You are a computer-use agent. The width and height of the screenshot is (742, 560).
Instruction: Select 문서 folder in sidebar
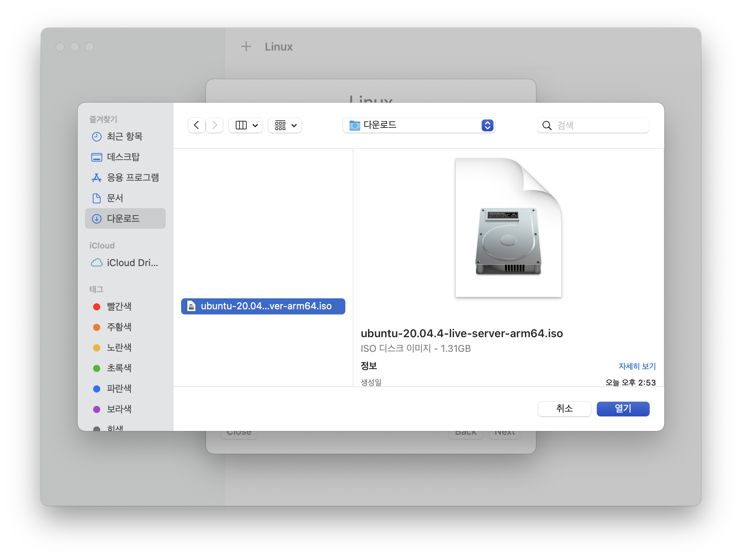(x=115, y=198)
